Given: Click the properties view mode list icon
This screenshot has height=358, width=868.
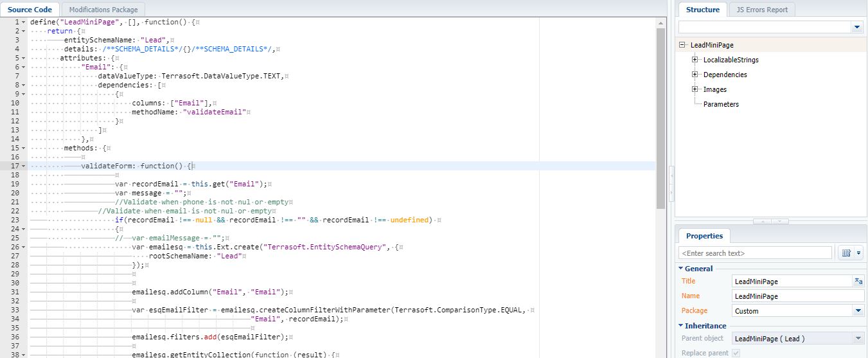Looking at the screenshot, I should click(846, 253).
